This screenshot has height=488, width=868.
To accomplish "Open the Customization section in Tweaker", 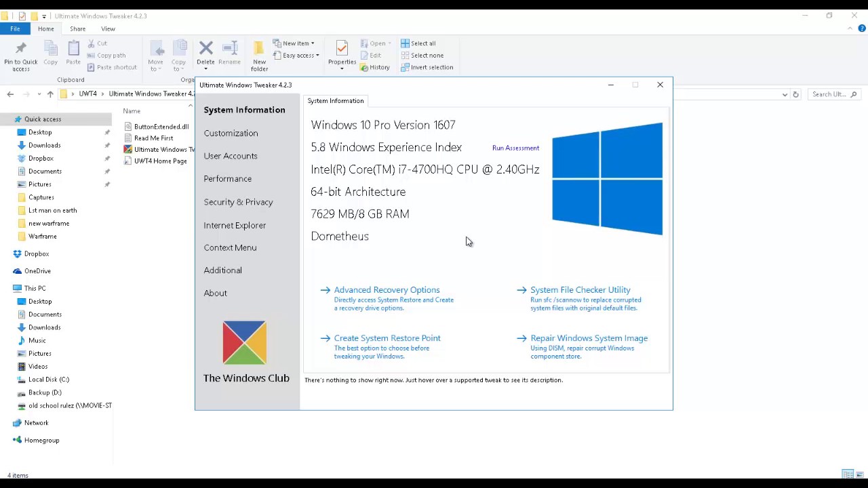I will [x=231, y=134].
